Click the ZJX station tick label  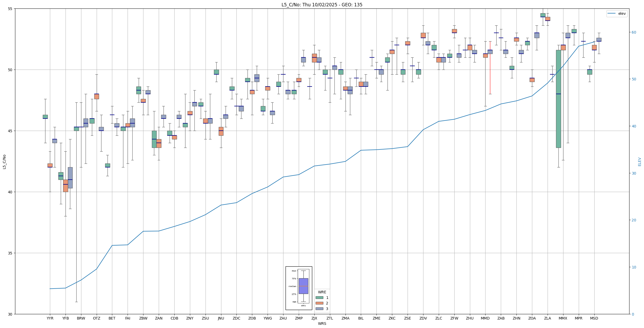point(314,318)
